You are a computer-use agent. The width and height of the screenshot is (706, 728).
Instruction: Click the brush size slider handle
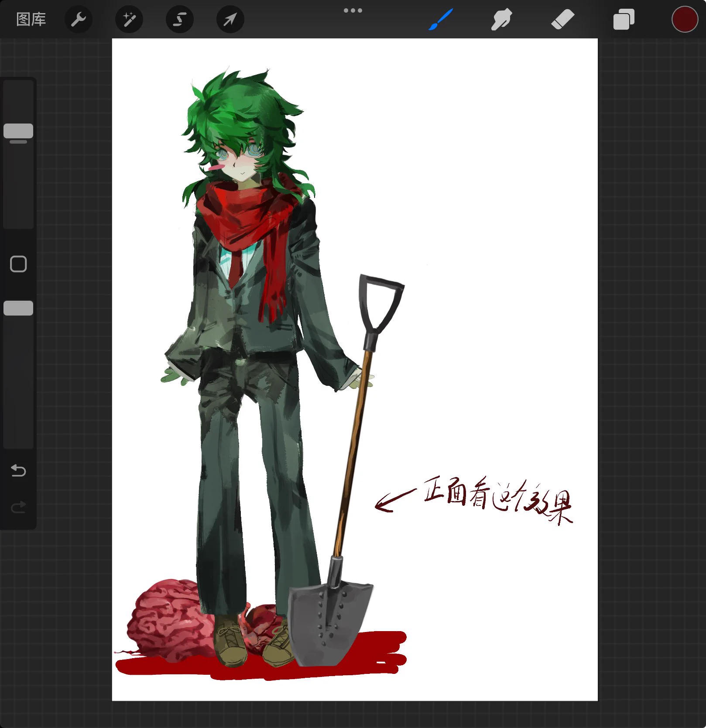pos(18,131)
